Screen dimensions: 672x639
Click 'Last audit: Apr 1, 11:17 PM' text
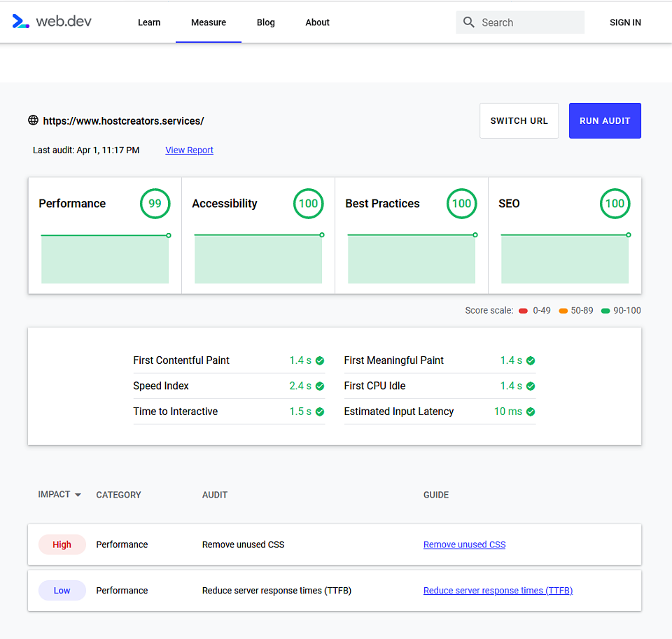click(86, 150)
